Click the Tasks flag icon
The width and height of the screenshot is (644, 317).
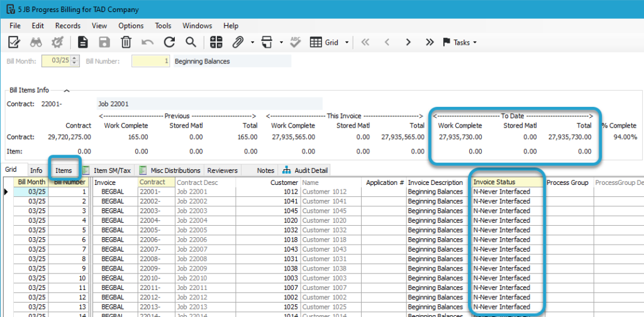(447, 42)
